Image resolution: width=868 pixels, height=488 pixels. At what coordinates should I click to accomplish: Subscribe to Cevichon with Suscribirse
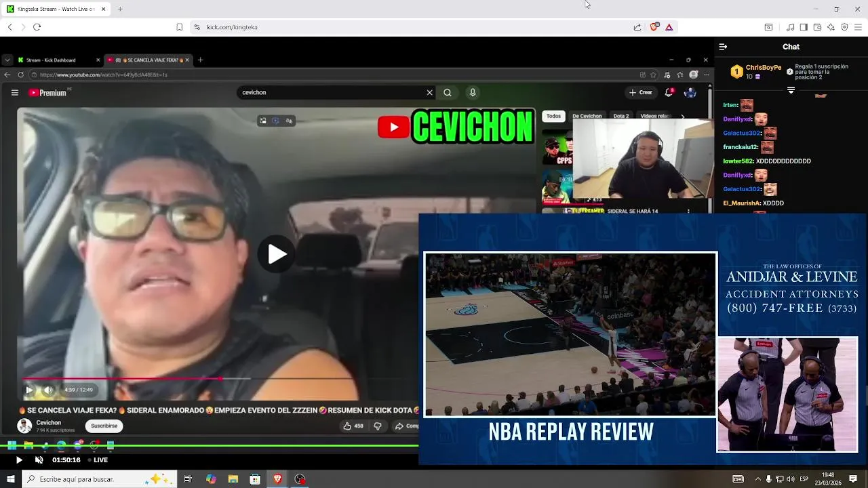(x=104, y=426)
